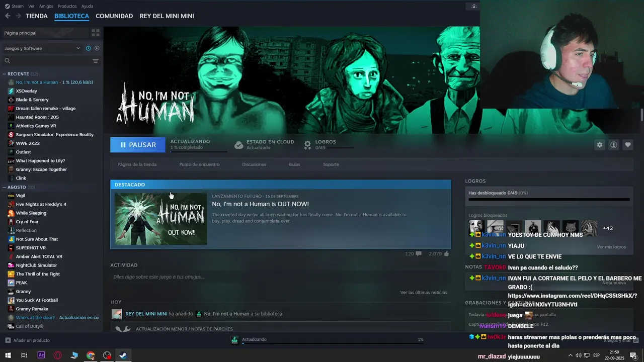Screen dimensions: 644x362
Task: Open Opera browser from taskbar
Action: [x=58, y=355]
